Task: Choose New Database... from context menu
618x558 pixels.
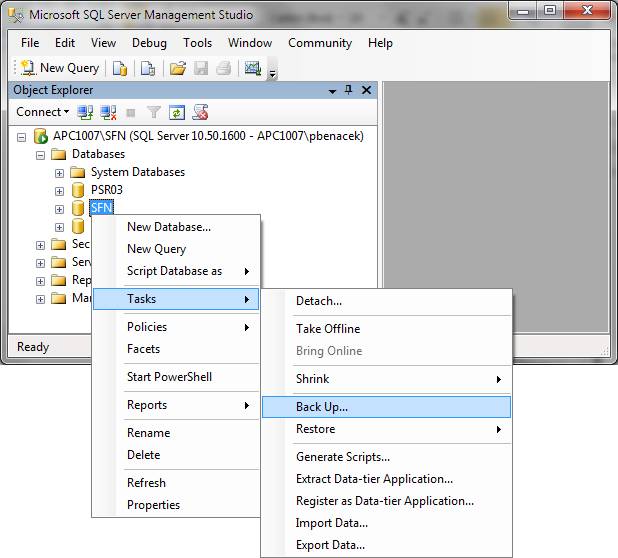Action: (176, 227)
